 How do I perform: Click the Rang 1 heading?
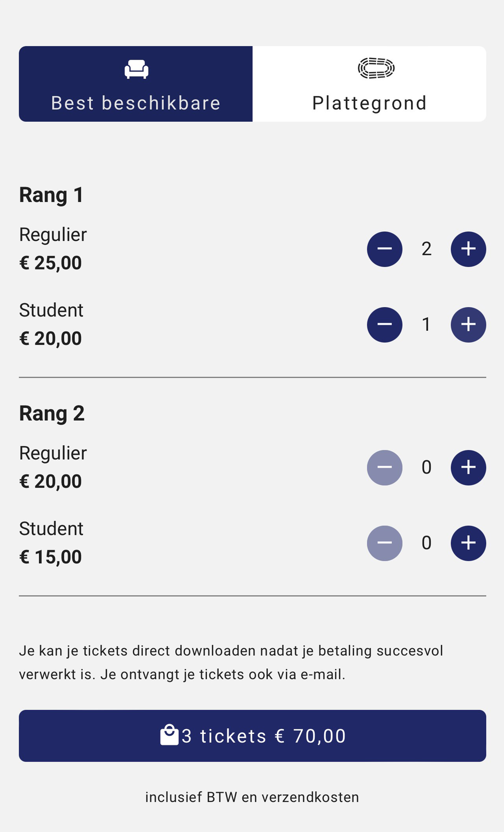tap(51, 195)
